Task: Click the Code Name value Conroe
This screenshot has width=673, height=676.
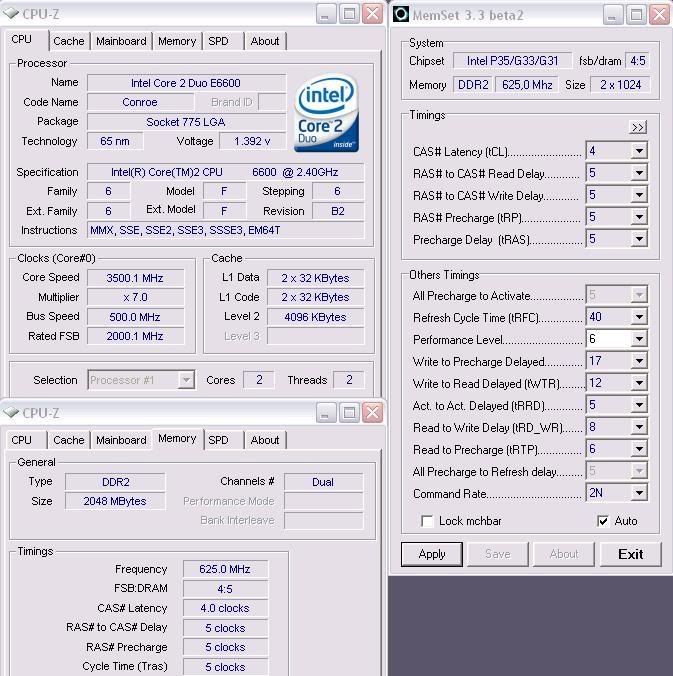Action: [x=140, y=102]
